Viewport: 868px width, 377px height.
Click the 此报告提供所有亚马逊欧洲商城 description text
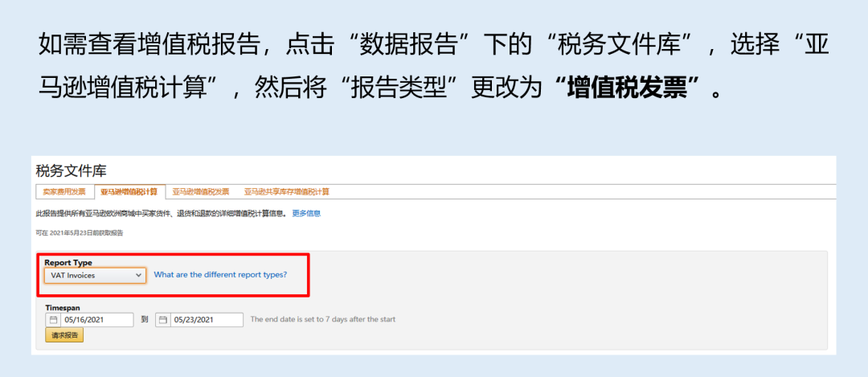click(x=161, y=213)
